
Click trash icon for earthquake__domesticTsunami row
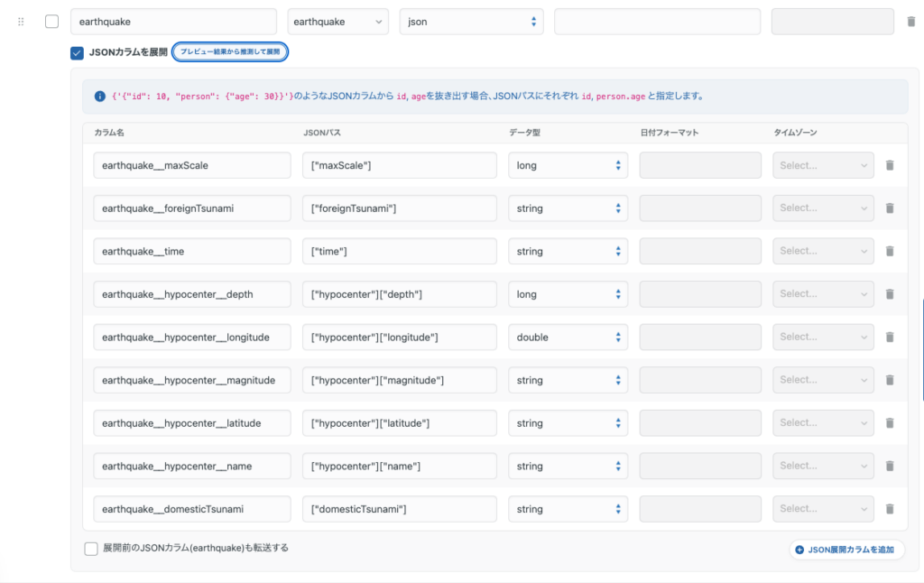tap(890, 509)
